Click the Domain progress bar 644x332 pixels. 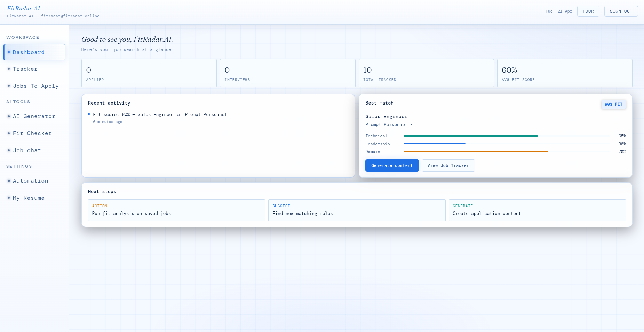[507, 152]
